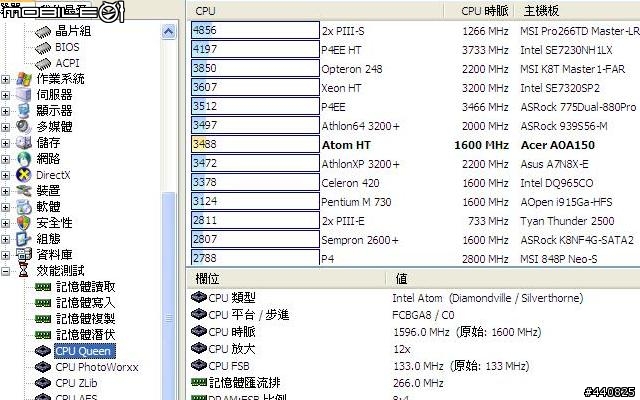
Task: Sort by the CPU 時脈 column header
Action: click(479, 11)
